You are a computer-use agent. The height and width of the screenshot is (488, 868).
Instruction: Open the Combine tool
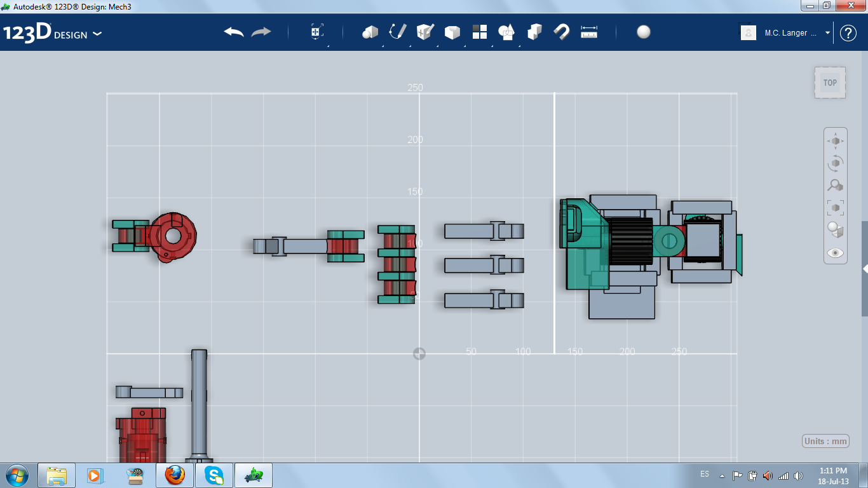[534, 32]
